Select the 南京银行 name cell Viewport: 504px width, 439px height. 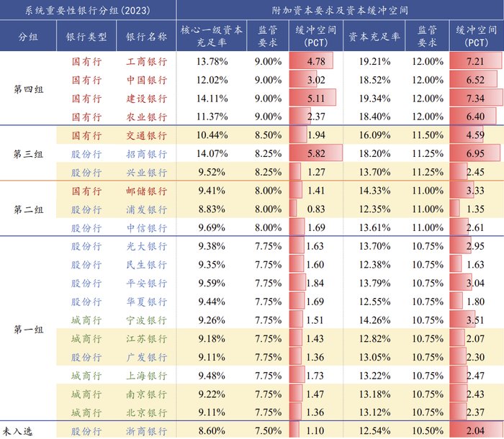pyautogui.click(x=147, y=394)
